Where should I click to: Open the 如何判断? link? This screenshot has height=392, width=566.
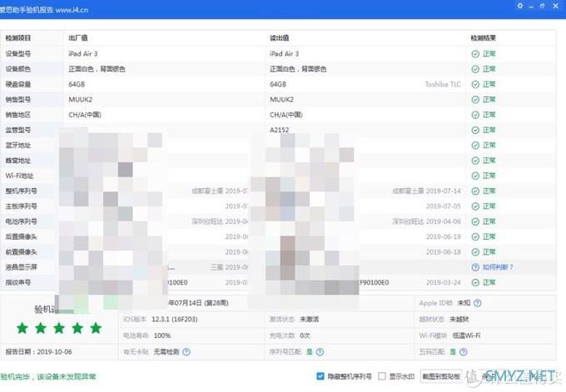pyautogui.click(x=498, y=267)
